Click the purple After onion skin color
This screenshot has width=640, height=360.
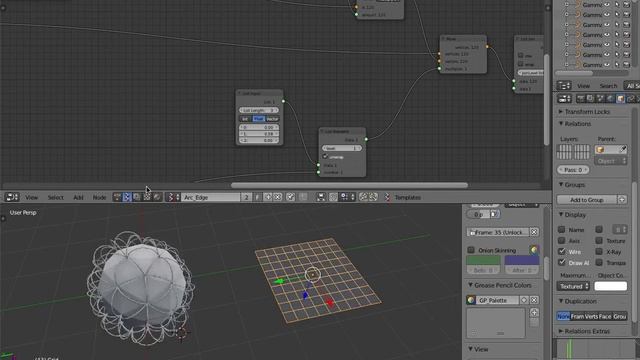[x=522, y=260]
